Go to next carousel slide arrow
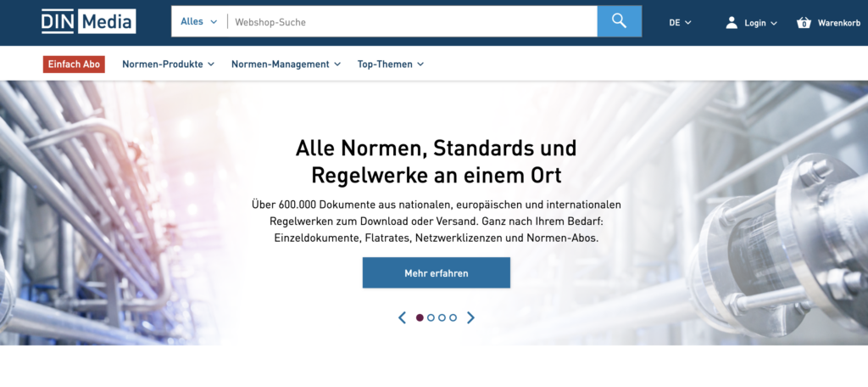The width and height of the screenshot is (868, 387). (x=470, y=317)
